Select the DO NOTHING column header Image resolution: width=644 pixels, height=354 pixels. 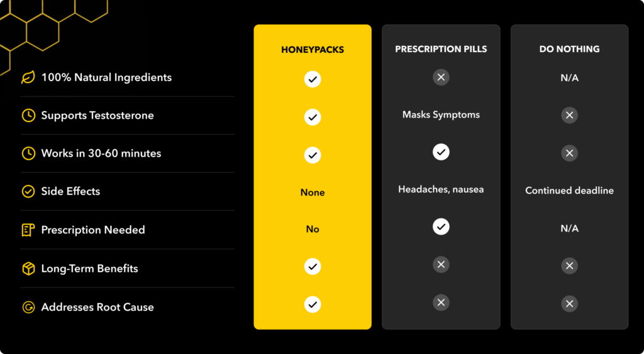pyautogui.click(x=570, y=49)
